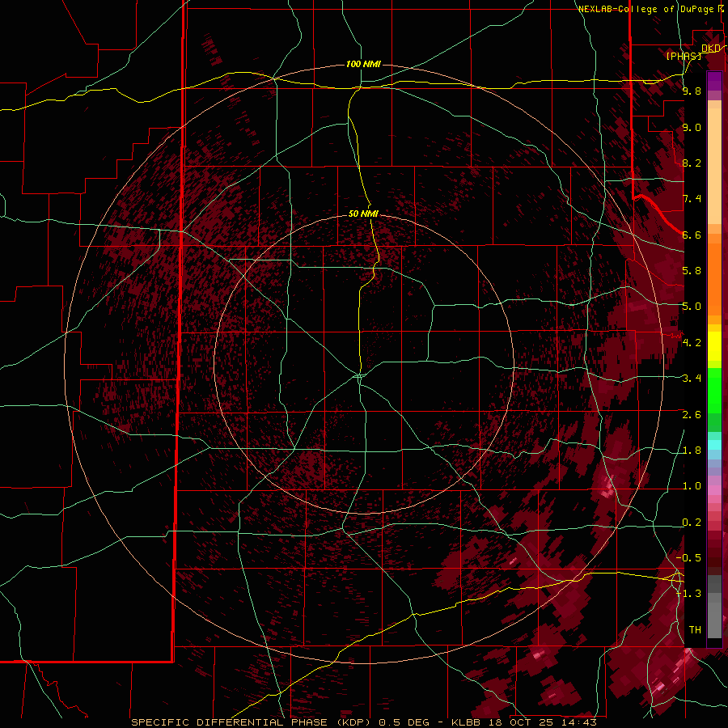Click the 3.4 value on the scale
This screenshot has height=728, width=728.
pos(692,378)
